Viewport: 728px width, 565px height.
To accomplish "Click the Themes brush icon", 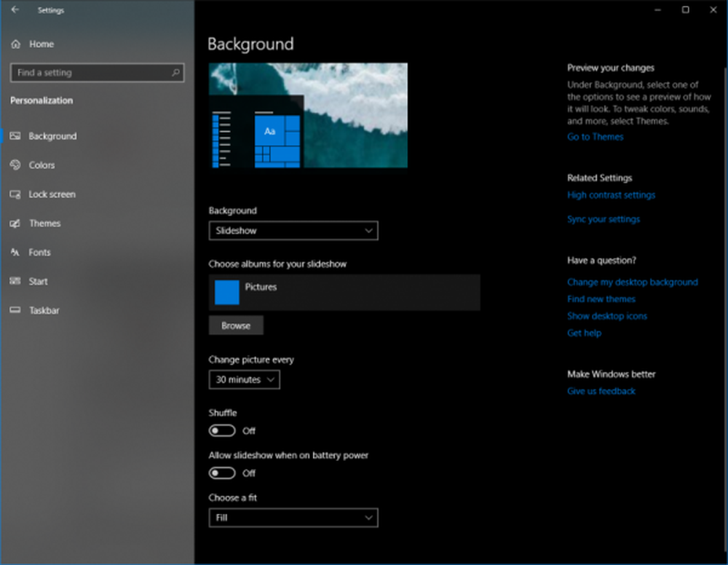I will [15, 224].
